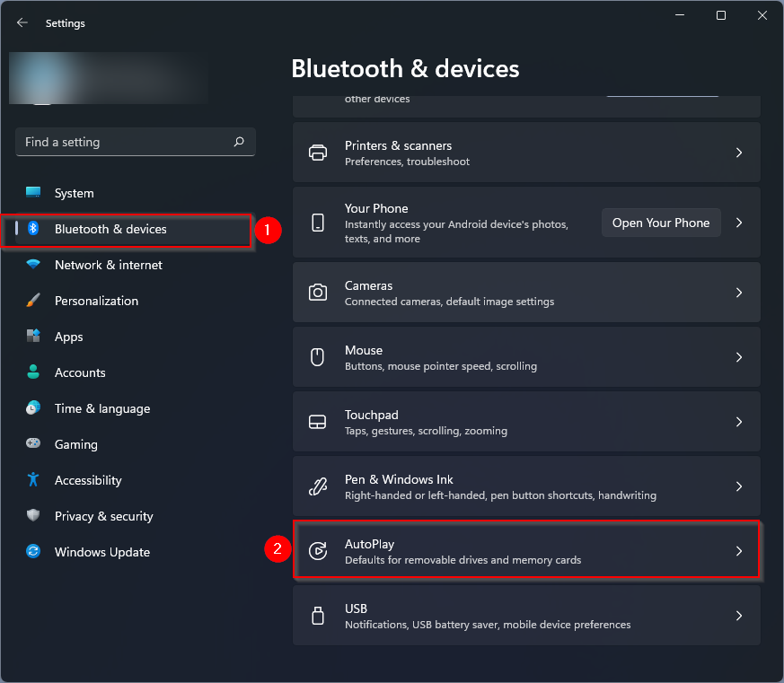Click the Accounts person icon

click(33, 372)
